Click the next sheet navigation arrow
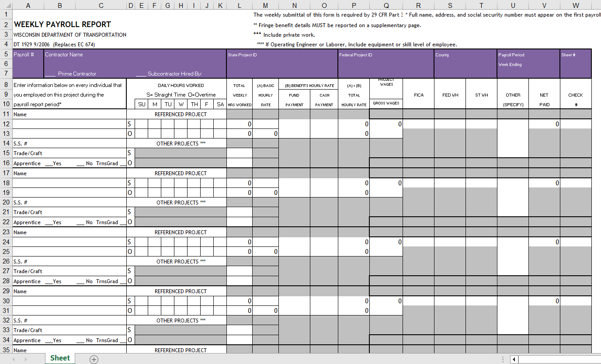601x364 pixels. [x=26, y=359]
